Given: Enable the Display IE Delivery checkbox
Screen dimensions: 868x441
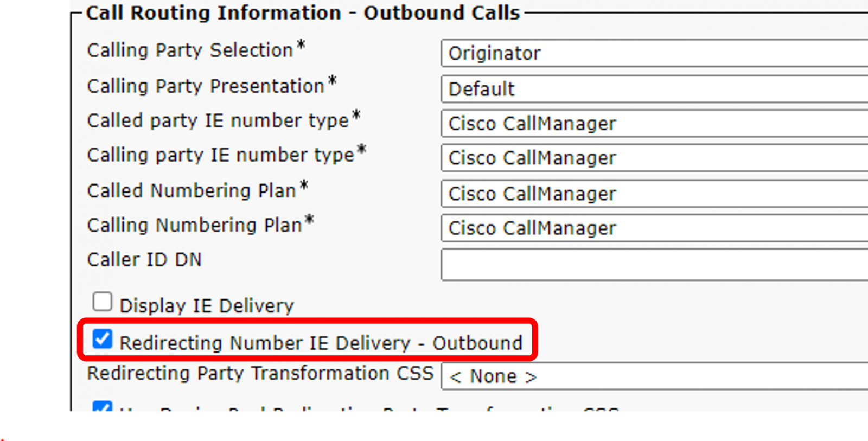Looking at the screenshot, I should [102, 302].
